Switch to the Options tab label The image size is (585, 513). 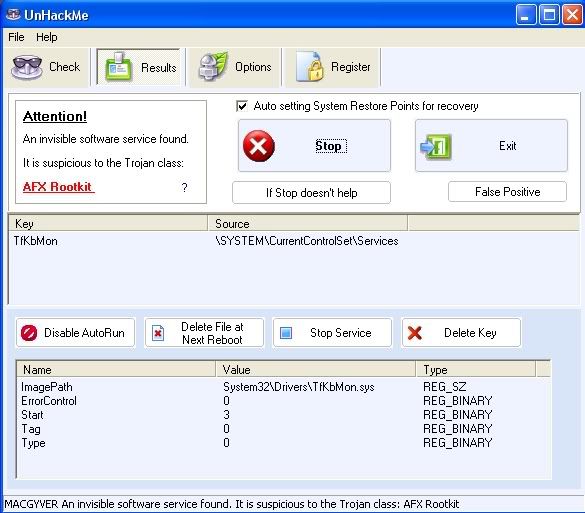coord(253,67)
